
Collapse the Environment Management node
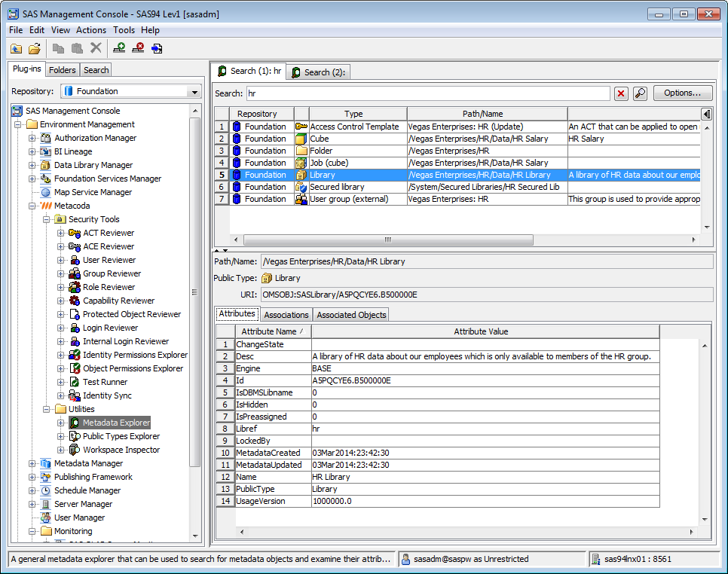(x=17, y=124)
